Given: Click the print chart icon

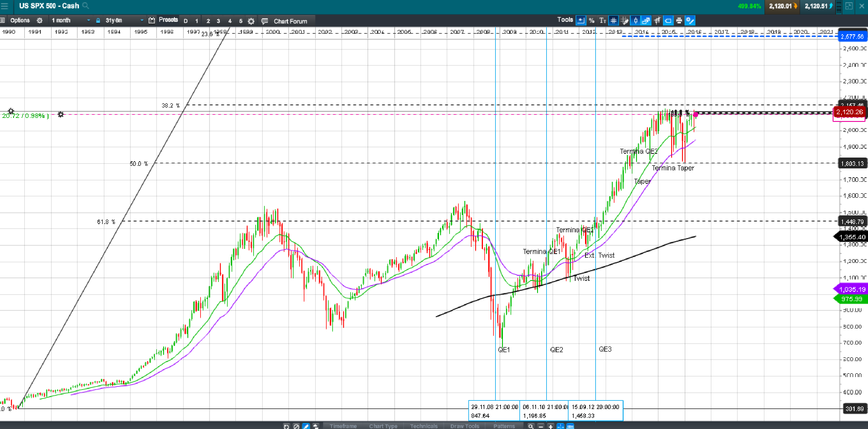Looking at the screenshot, I should (679, 21).
